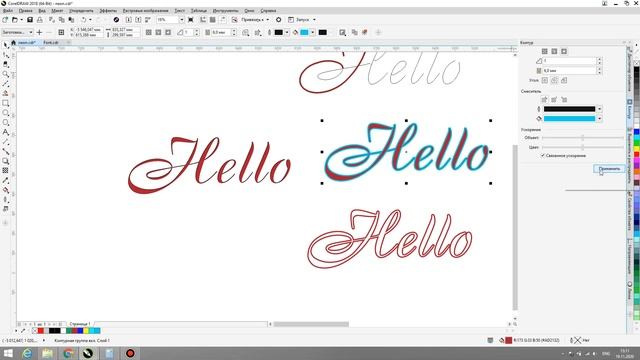Viewport: 640px width, 360px height.
Task: Click the Paste icon in standard toolbar
Action: (x=71, y=20)
